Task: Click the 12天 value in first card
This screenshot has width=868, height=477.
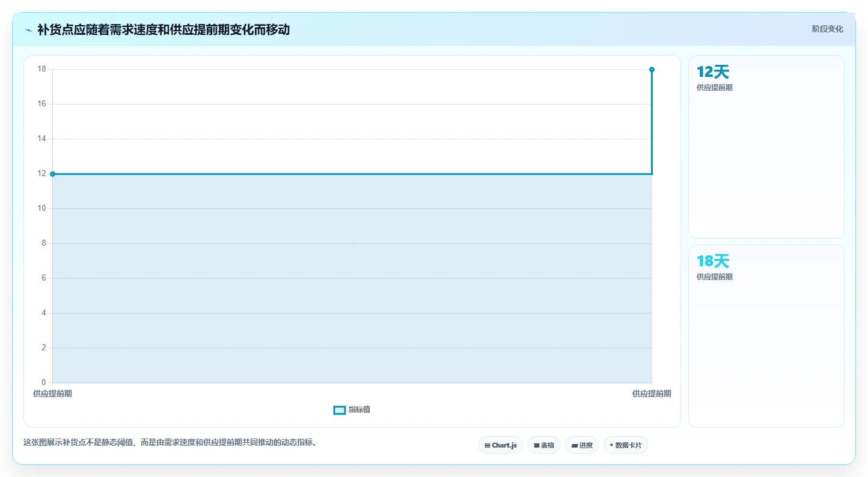Action: (713, 72)
